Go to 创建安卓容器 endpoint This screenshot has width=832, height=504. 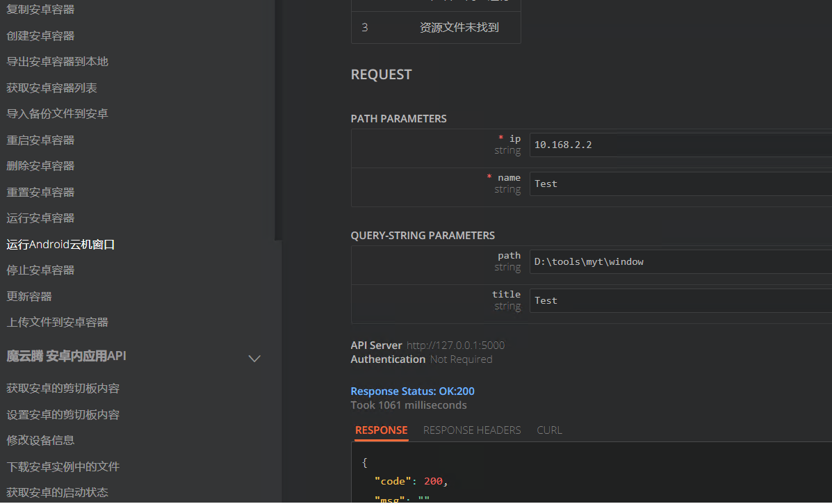click(40, 35)
